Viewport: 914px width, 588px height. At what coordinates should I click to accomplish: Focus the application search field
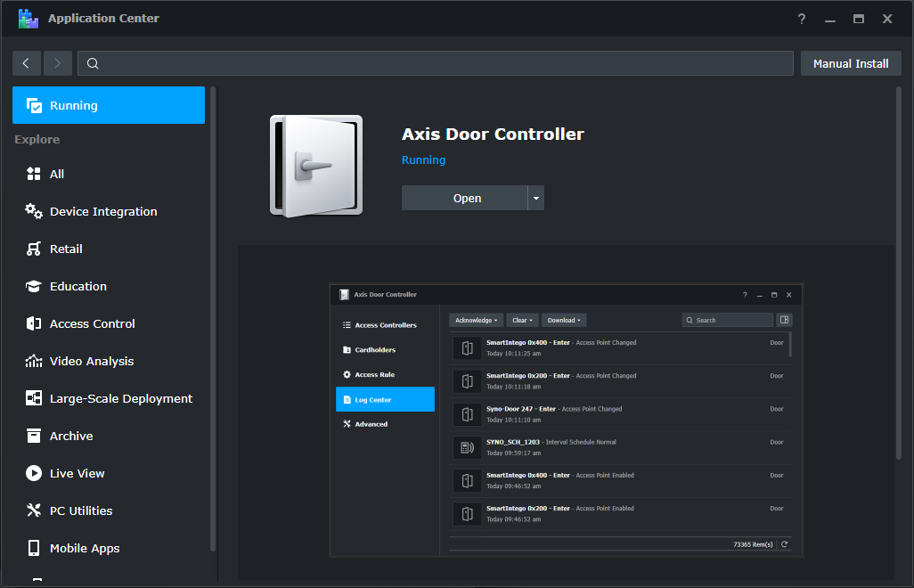[x=436, y=63]
